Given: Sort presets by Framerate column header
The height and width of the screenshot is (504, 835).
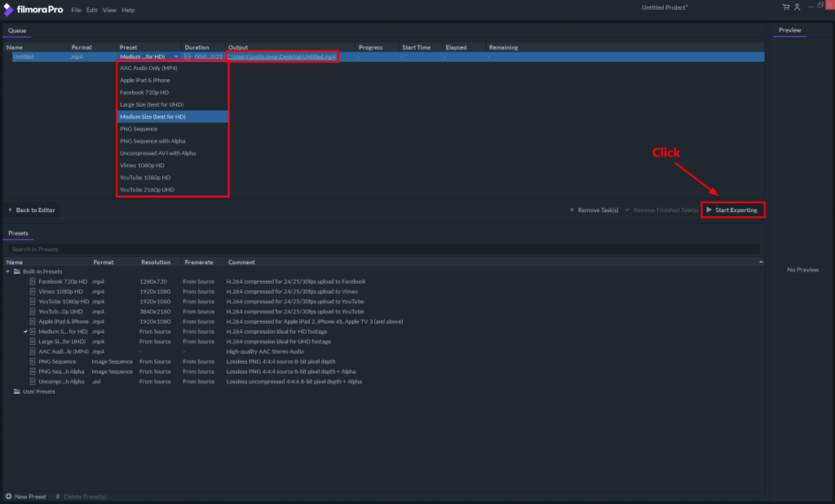Looking at the screenshot, I should coord(199,263).
